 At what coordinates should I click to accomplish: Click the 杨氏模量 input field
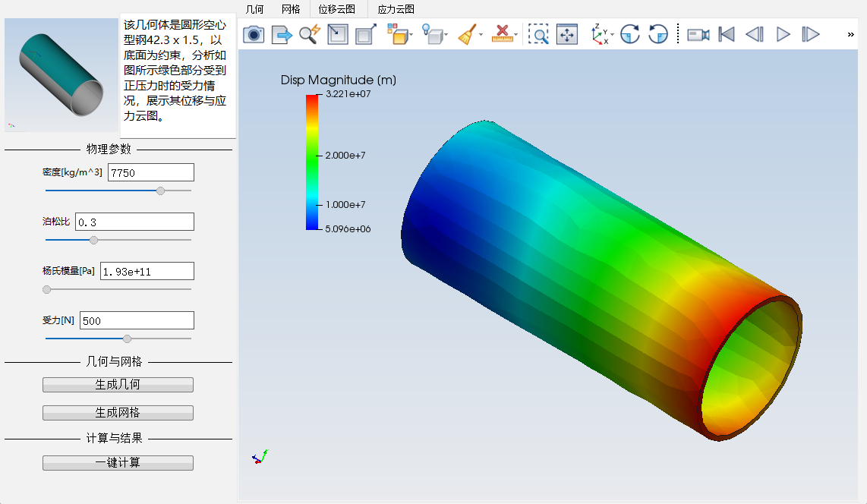coord(147,271)
